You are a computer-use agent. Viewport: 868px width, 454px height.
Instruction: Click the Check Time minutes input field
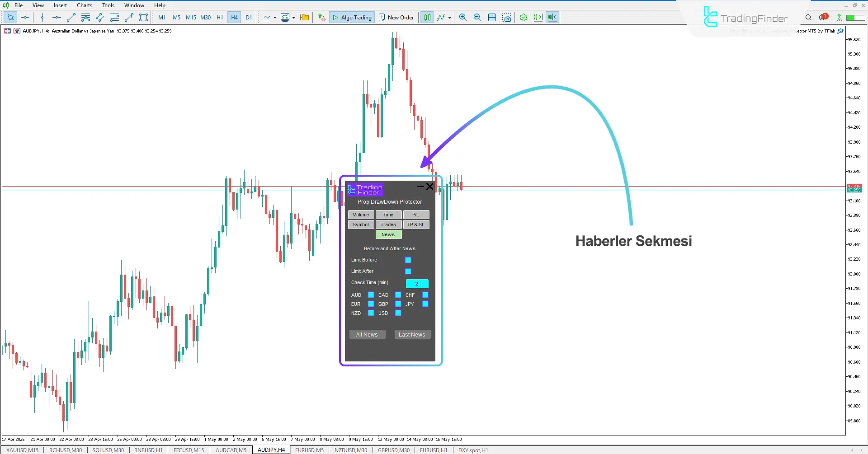(x=417, y=284)
